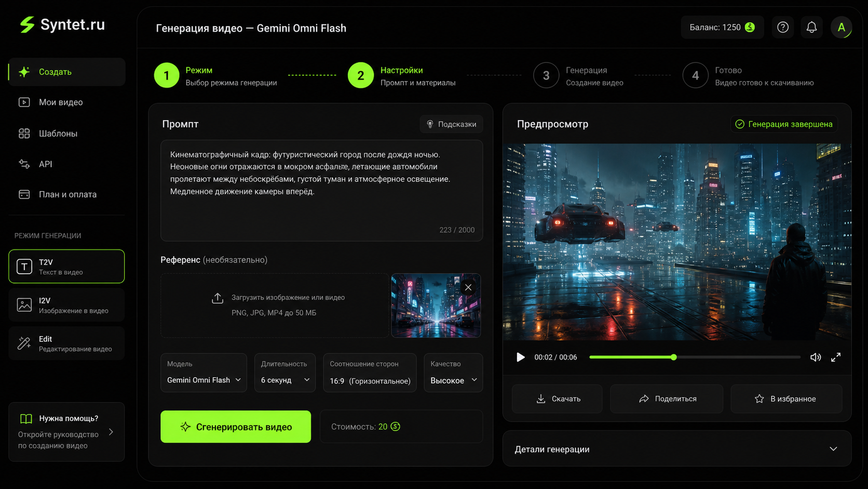Image resolution: width=868 pixels, height=489 pixels.
Task: Select Edit Редактирование видео mode
Action: click(66, 343)
